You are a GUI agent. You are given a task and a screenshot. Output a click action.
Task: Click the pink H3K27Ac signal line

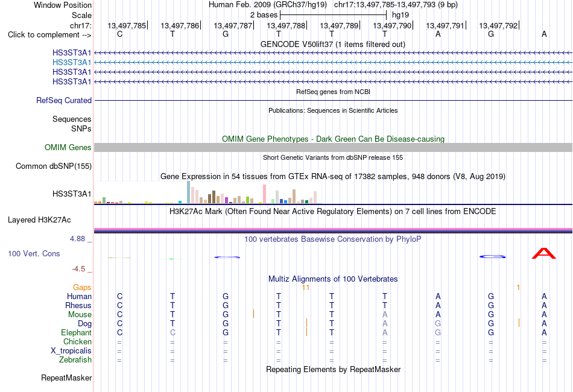point(333,229)
